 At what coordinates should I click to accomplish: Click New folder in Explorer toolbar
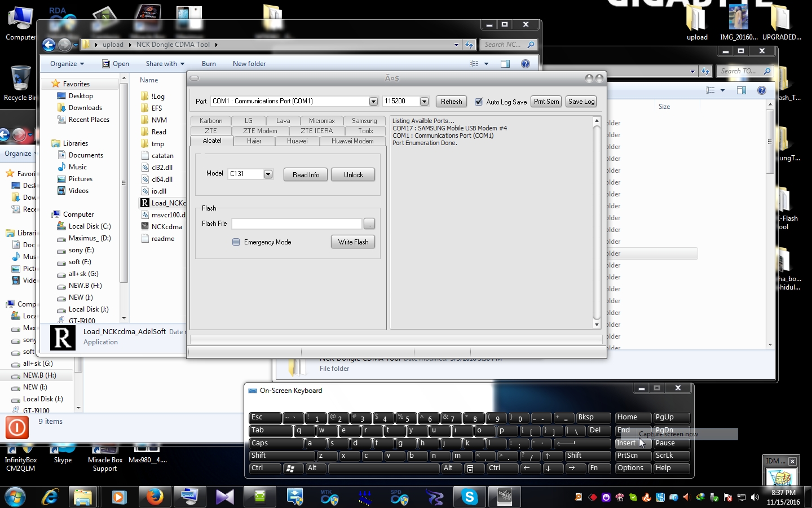click(249, 64)
